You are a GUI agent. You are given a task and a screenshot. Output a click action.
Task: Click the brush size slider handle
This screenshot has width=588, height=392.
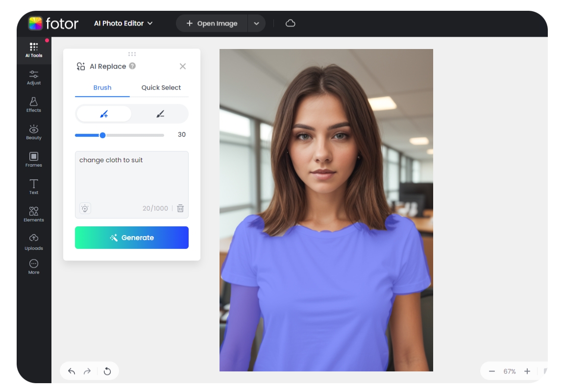pos(102,135)
